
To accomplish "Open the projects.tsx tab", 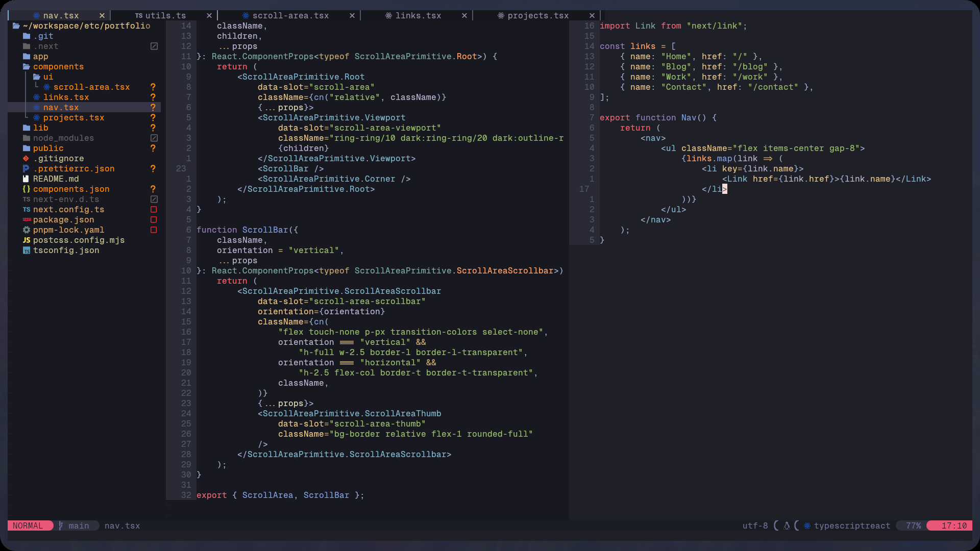I will pyautogui.click(x=538, y=16).
